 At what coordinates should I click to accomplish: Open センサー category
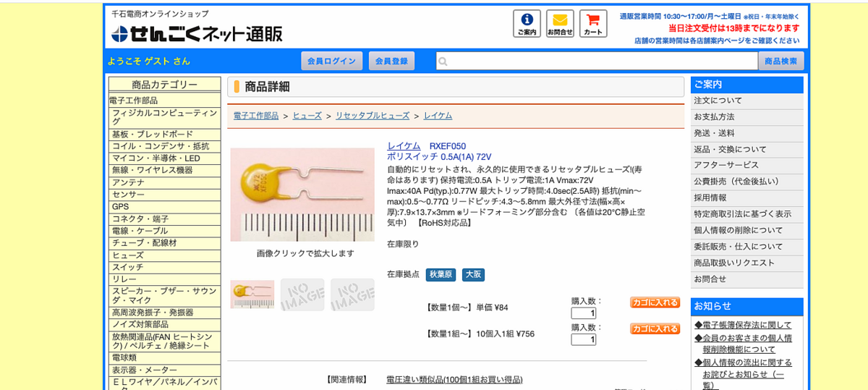tap(164, 195)
